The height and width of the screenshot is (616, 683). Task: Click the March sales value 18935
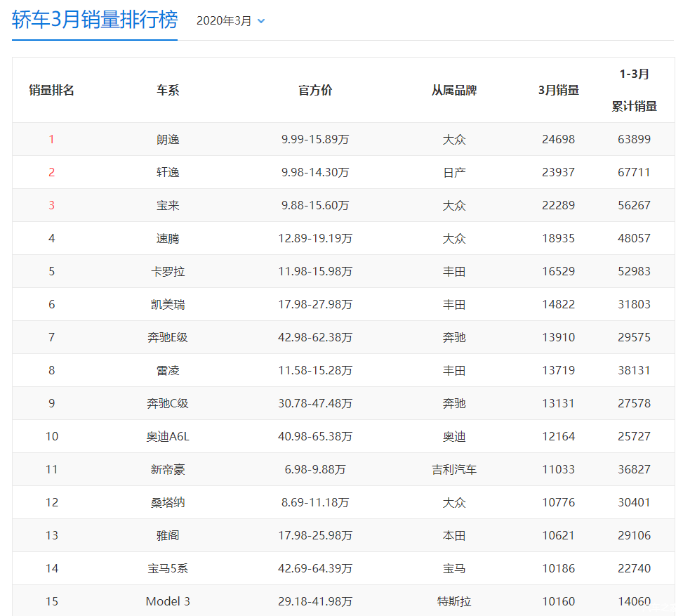pos(559,239)
